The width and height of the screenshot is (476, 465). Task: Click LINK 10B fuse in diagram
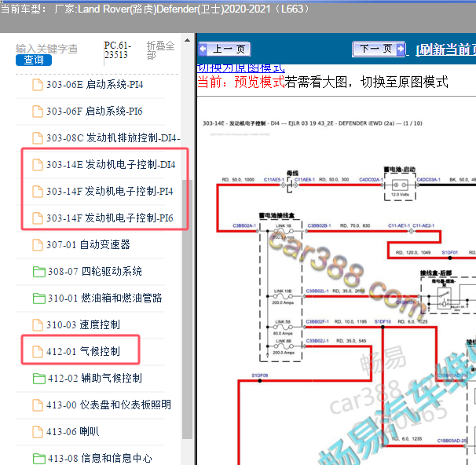[283, 297]
